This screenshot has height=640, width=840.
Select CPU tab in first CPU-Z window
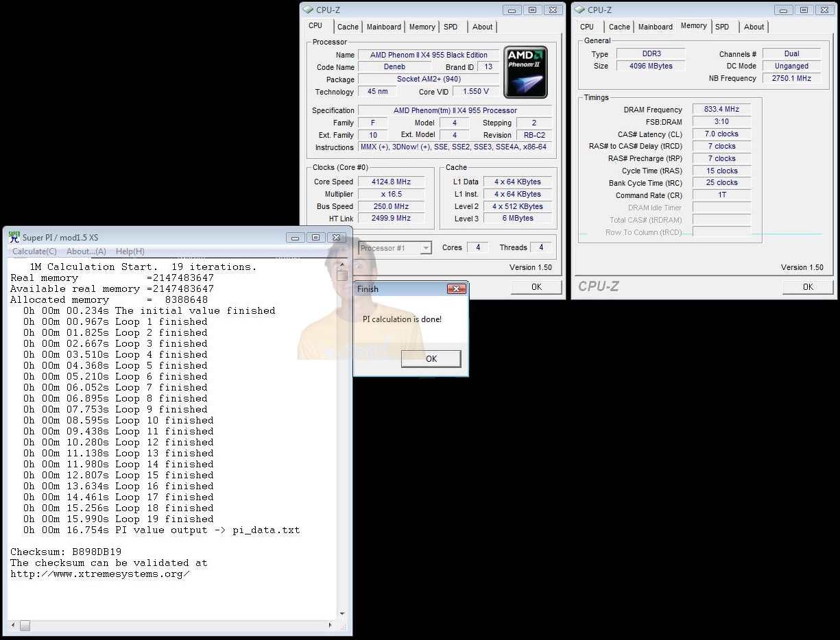[315, 26]
